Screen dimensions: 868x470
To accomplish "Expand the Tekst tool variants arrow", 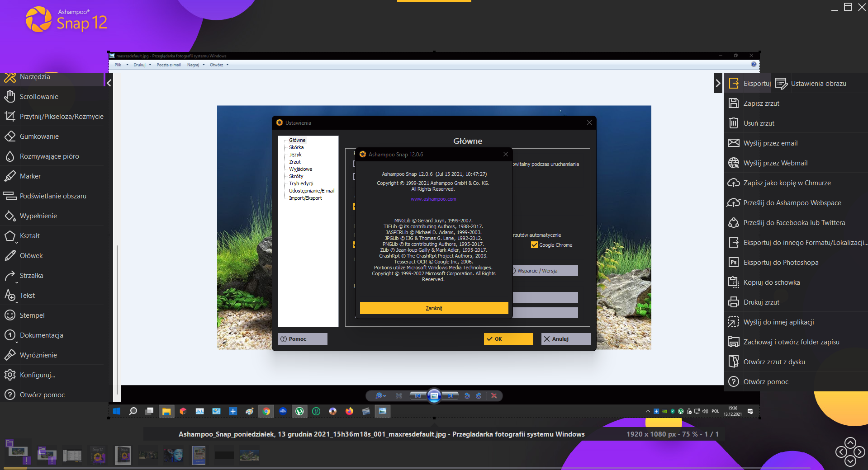I will click(17, 302).
